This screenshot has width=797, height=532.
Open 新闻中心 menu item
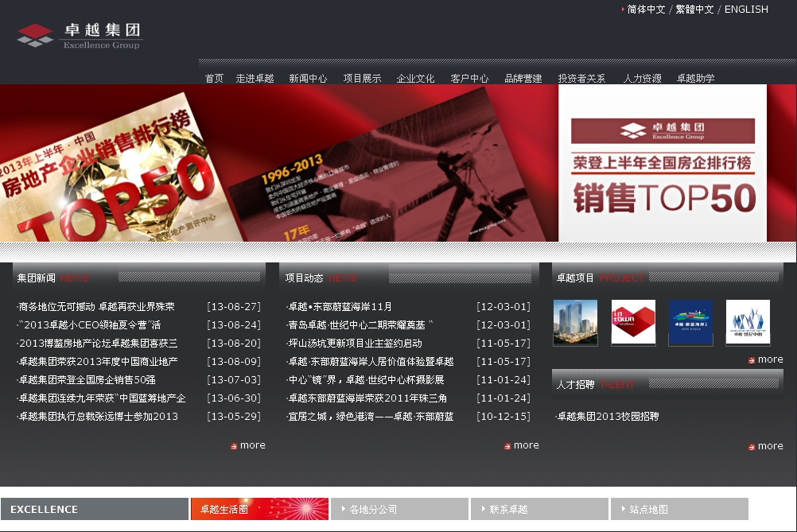pos(308,78)
